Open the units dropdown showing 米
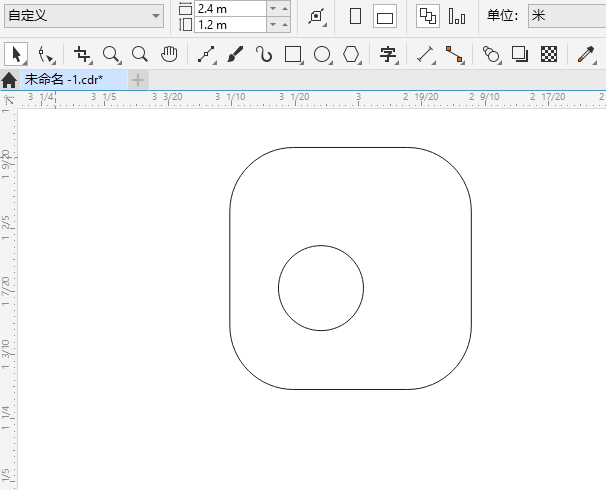This screenshot has width=606, height=490. [x=567, y=16]
